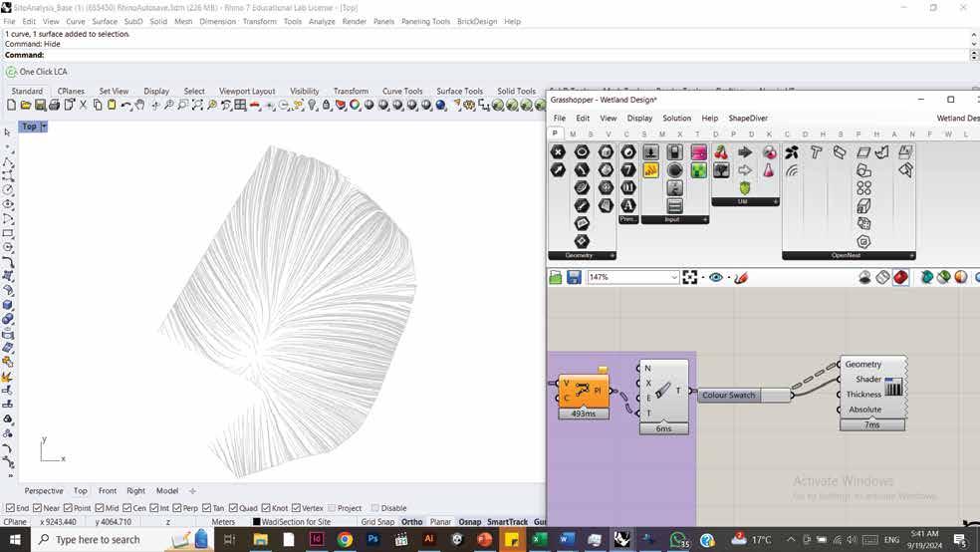Toggle Ortho in the status bar
Screen dimensions: 980x552
coord(412,522)
